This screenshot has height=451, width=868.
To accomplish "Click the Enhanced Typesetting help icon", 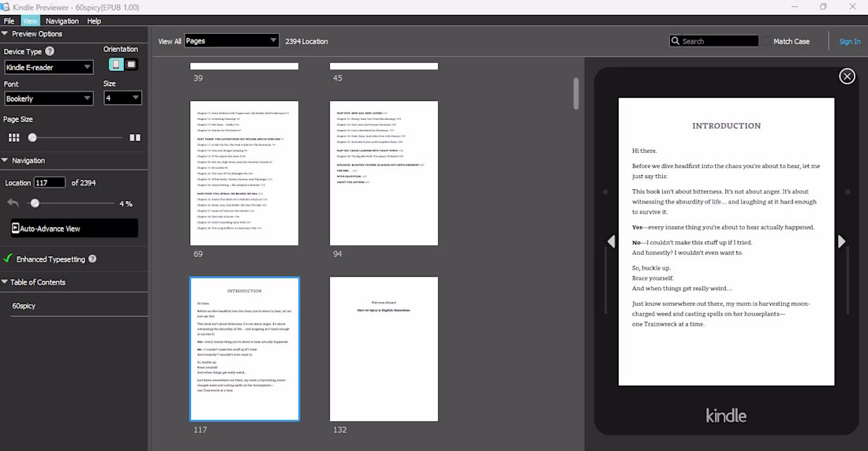I will tap(92, 259).
